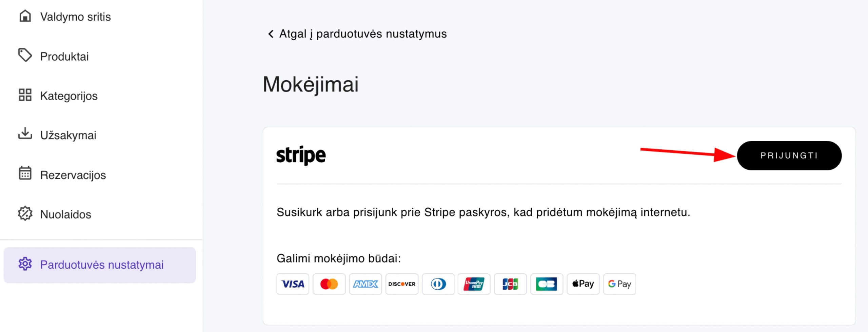868x332 pixels.
Task: Open the Užsakymai section from the sidebar
Action: (x=67, y=135)
